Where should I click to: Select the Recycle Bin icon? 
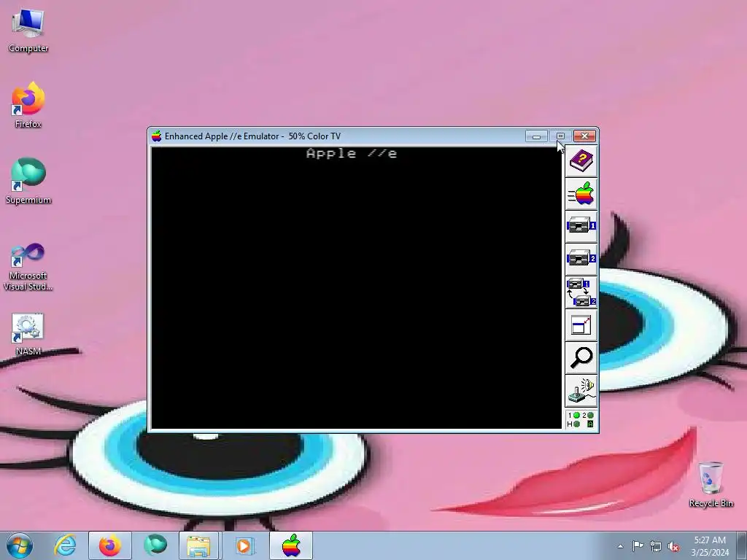point(711,485)
